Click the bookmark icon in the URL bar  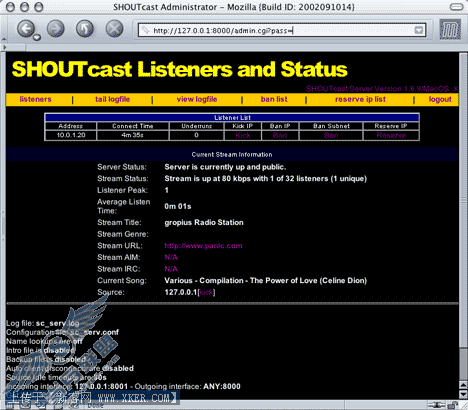coord(145,30)
